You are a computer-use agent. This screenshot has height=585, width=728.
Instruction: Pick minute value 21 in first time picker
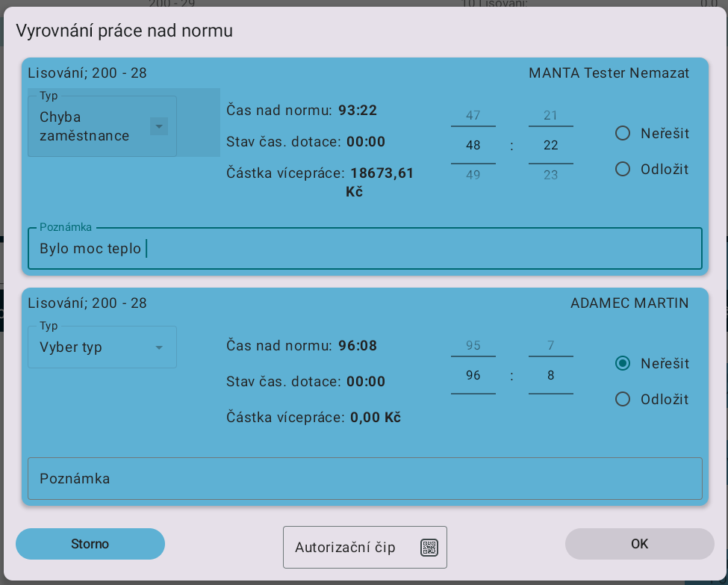550,116
